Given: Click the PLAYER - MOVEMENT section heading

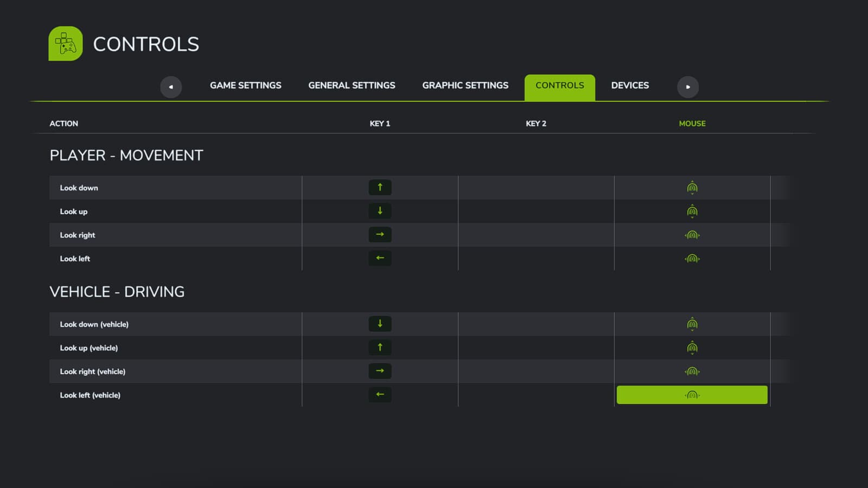Looking at the screenshot, I should pyautogui.click(x=126, y=155).
